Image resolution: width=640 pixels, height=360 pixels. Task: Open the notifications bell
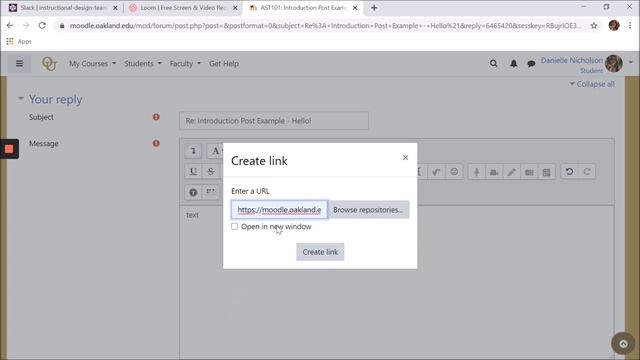pos(513,64)
